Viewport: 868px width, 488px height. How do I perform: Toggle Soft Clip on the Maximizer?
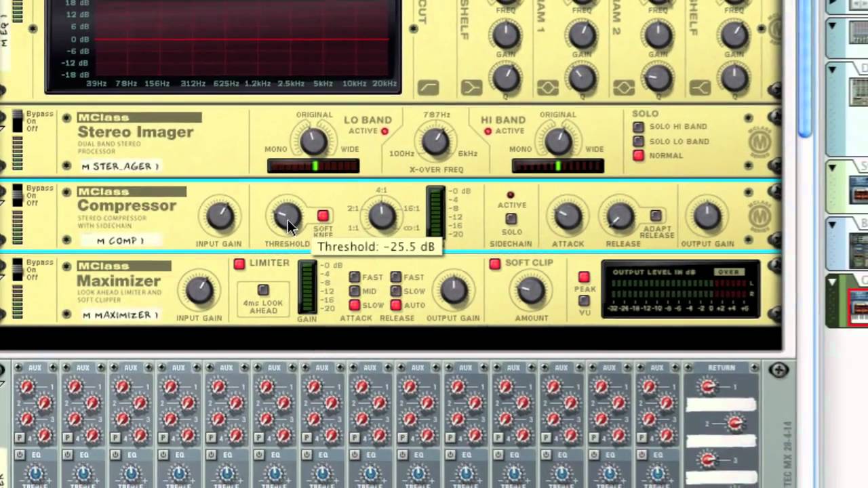[494, 264]
